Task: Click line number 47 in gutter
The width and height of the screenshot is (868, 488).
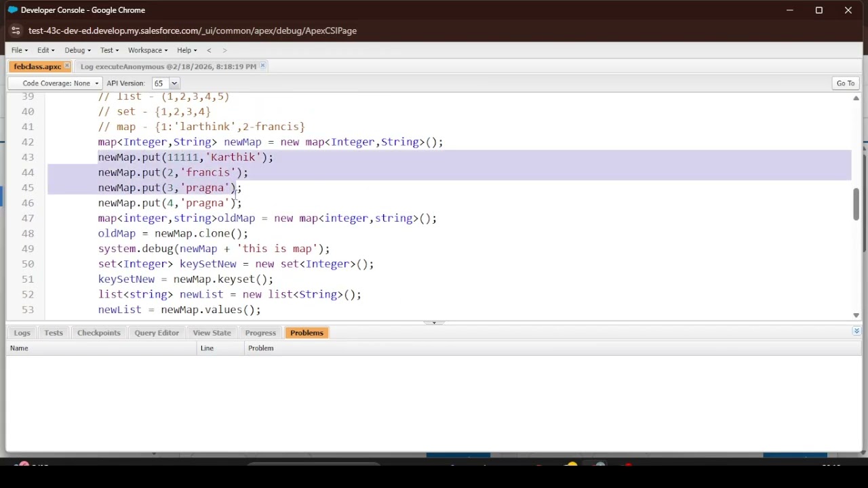Action: click(28, 218)
